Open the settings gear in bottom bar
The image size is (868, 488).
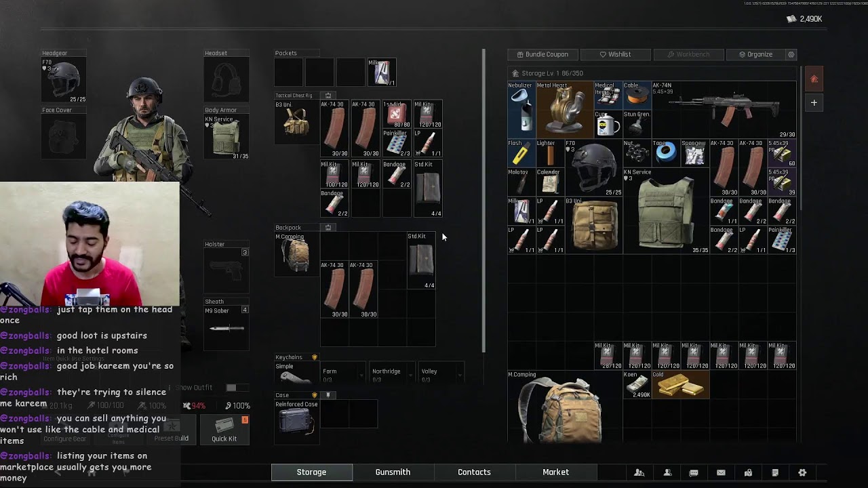[x=802, y=472]
